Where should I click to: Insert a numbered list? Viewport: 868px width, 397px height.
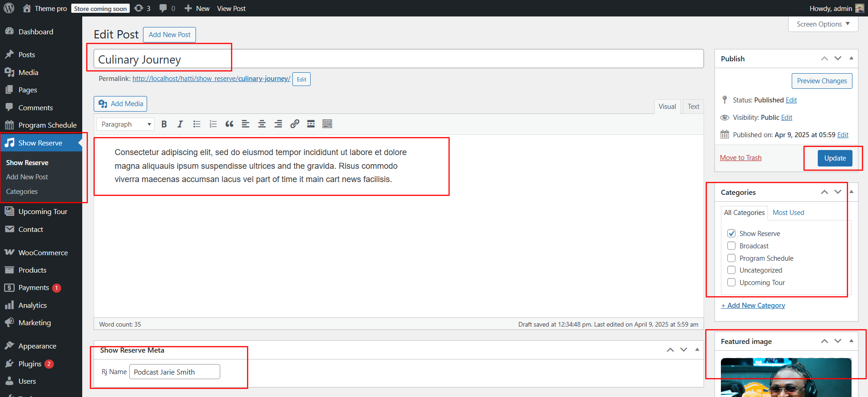click(213, 124)
